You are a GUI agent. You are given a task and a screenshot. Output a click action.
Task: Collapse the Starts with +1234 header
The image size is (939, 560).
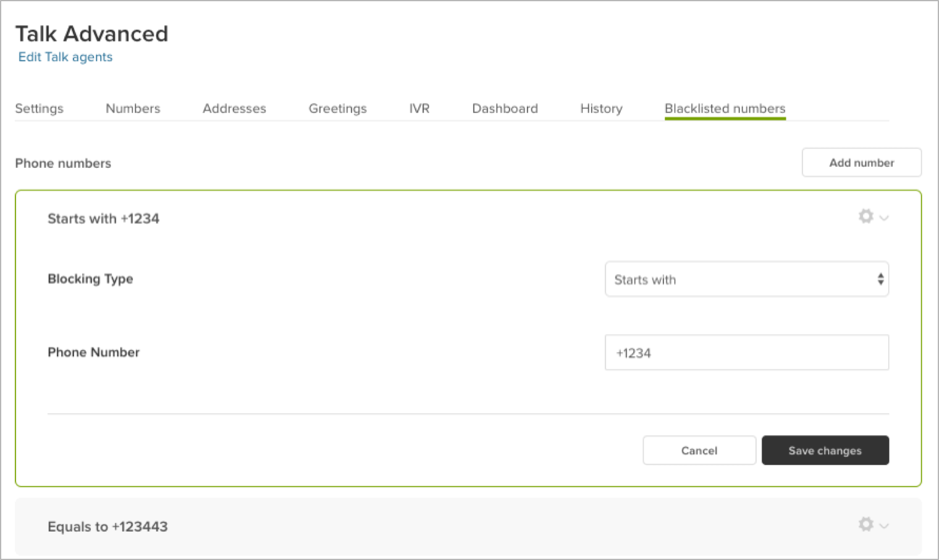[x=103, y=219]
